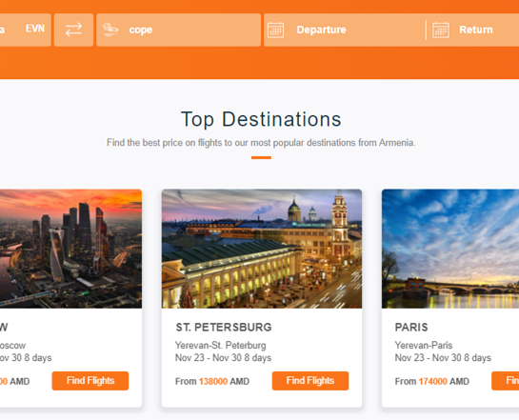Select the 174000 AMD price text
Screen dimensions: 519x420
(x=444, y=381)
